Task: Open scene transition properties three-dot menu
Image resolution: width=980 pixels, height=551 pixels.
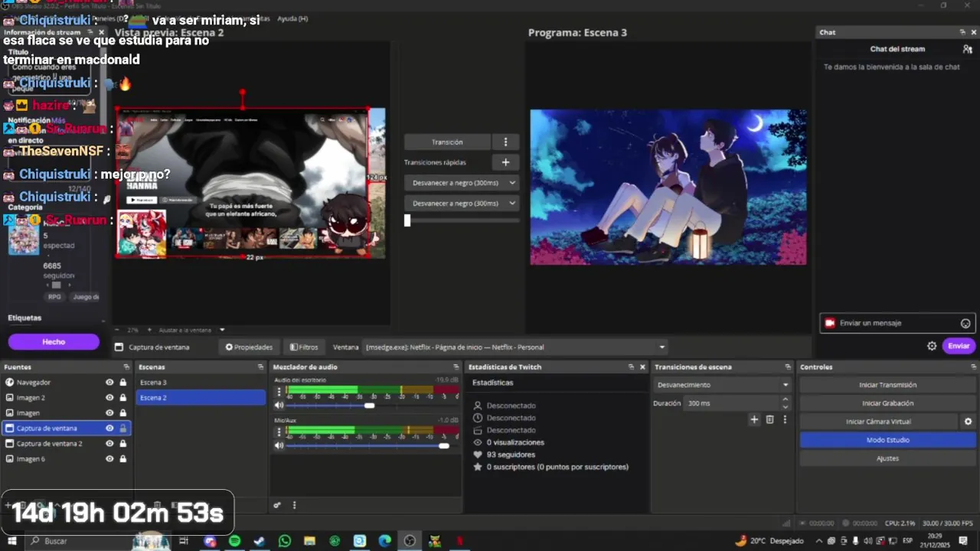Action: click(x=785, y=419)
